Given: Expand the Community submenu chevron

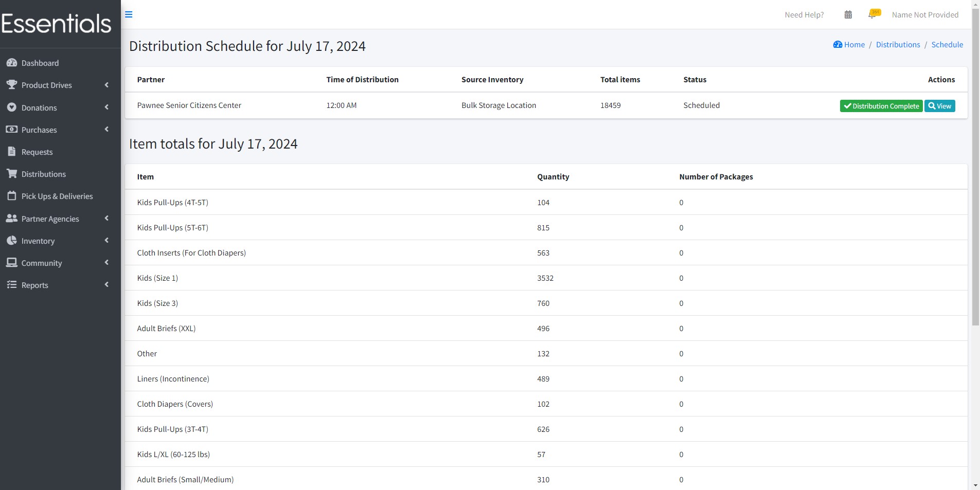Looking at the screenshot, I should coord(106,263).
